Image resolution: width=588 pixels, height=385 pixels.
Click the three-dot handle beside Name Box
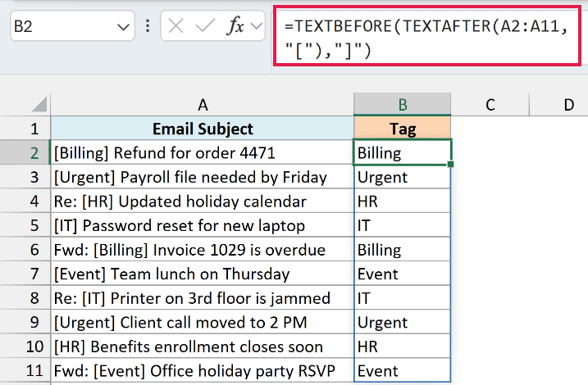click(148, 26)
